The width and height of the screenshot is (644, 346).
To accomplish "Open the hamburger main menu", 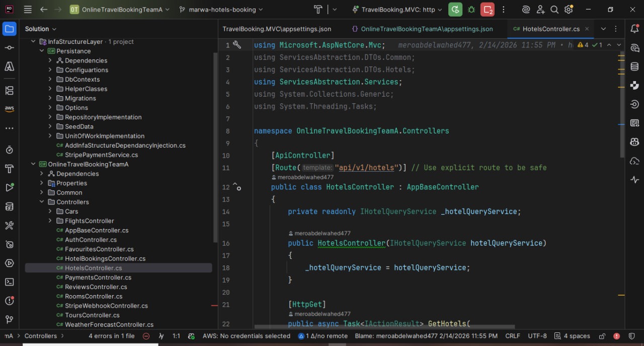I will (27, 9).
